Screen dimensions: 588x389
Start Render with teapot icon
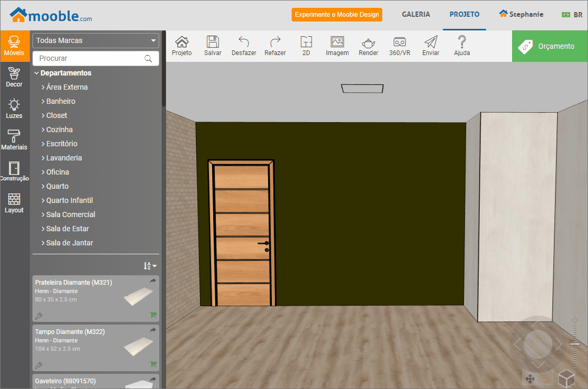368,46
